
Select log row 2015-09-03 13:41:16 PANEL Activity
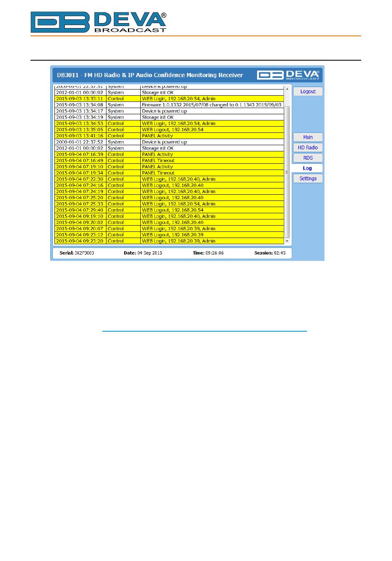tap(169, 136)
